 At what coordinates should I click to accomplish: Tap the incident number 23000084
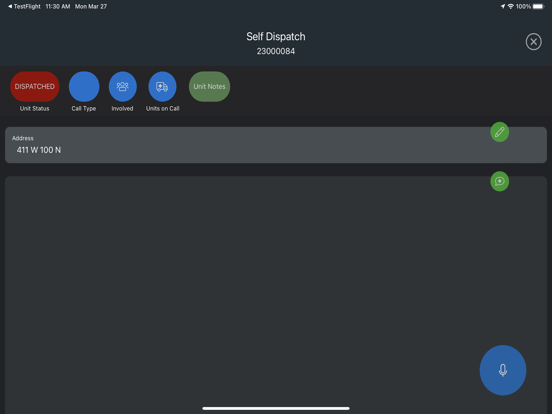tap(276, 51)
